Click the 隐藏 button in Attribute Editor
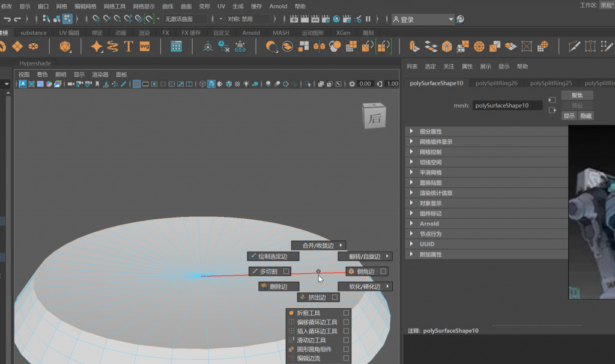This screenshot has width=615, height=364. click(586, 116)
